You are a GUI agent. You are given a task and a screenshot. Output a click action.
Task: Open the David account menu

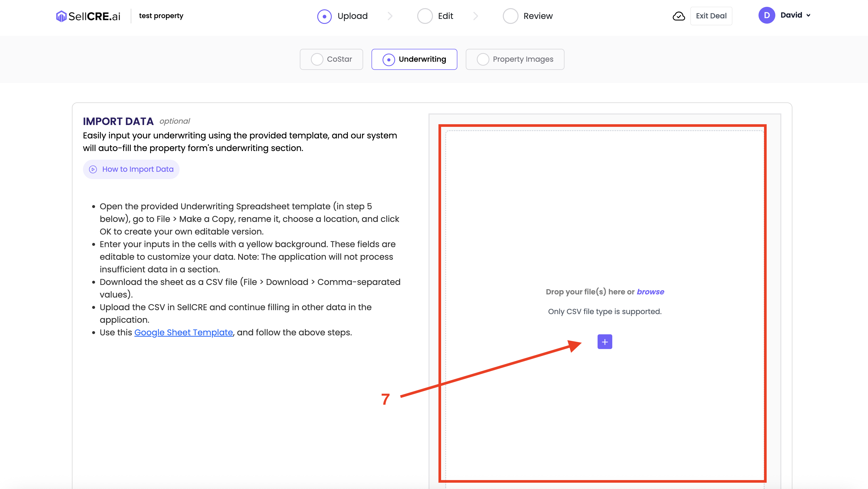coord(791,15)
